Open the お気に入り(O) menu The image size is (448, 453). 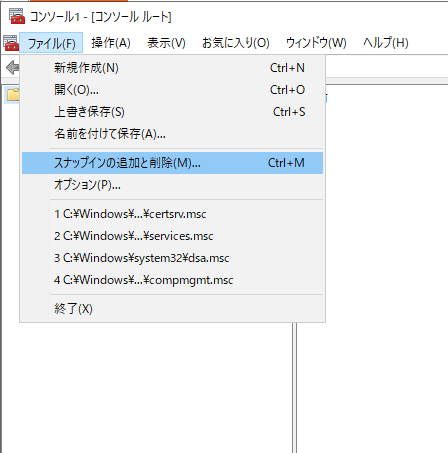point(235,43)
